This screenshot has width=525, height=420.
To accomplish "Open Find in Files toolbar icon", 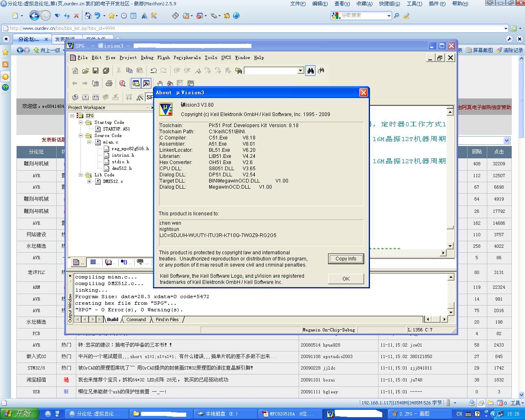I will 239,71.
